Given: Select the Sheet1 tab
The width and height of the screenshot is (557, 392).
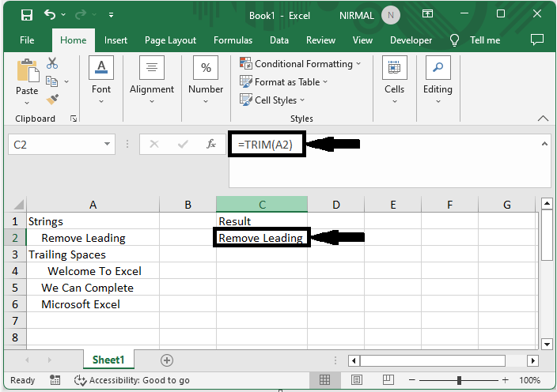Looking at the screenshot, I should point(108,360).
